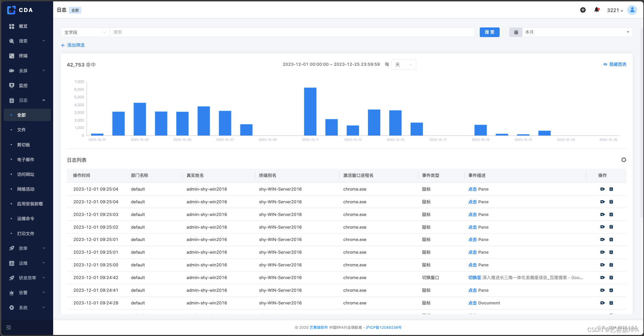Open the 艺赛旗软件 footer link
The width and height of the screenshot is (644, 336).
click(x=319, y=327)
